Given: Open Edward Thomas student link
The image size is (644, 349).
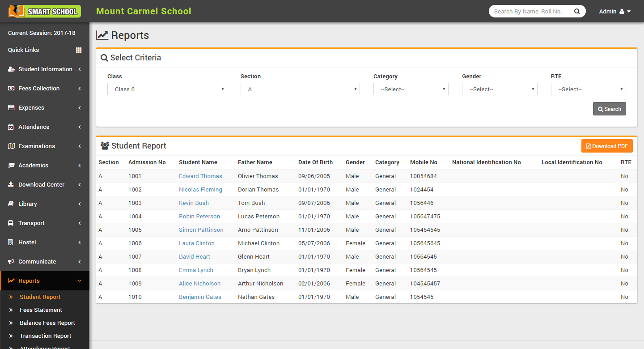Looking at the screenshot, I should click(x=200, y=176).
